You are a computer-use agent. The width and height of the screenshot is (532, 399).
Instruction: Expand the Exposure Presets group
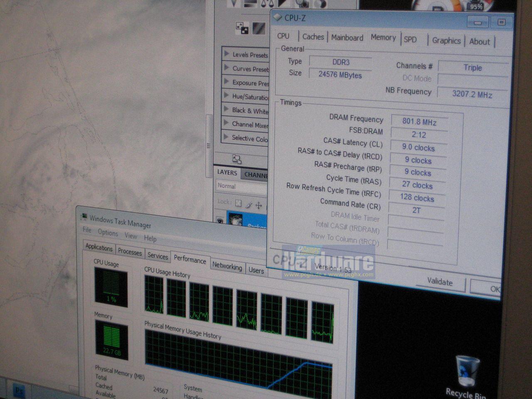click(227, 81)
